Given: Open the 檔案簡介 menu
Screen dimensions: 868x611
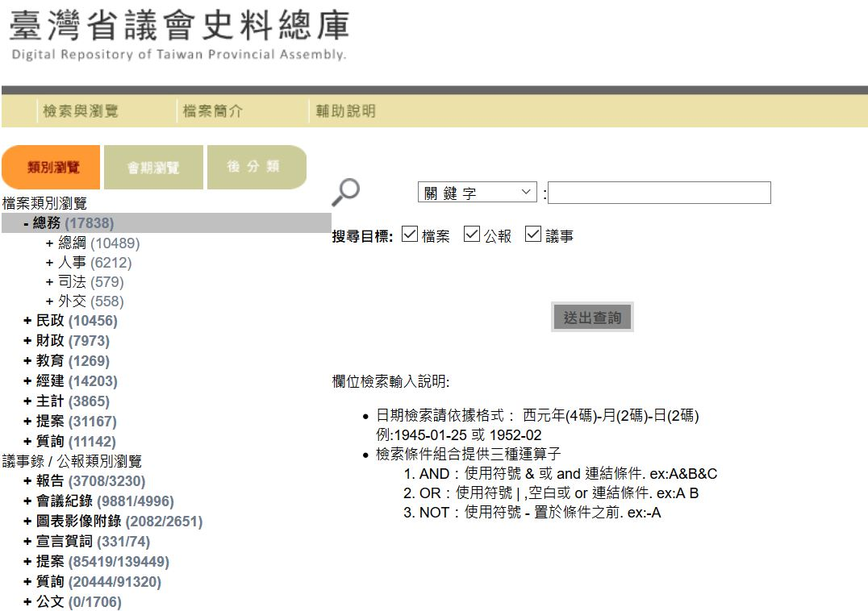Looking at the screenshot, I should point(215,110).
